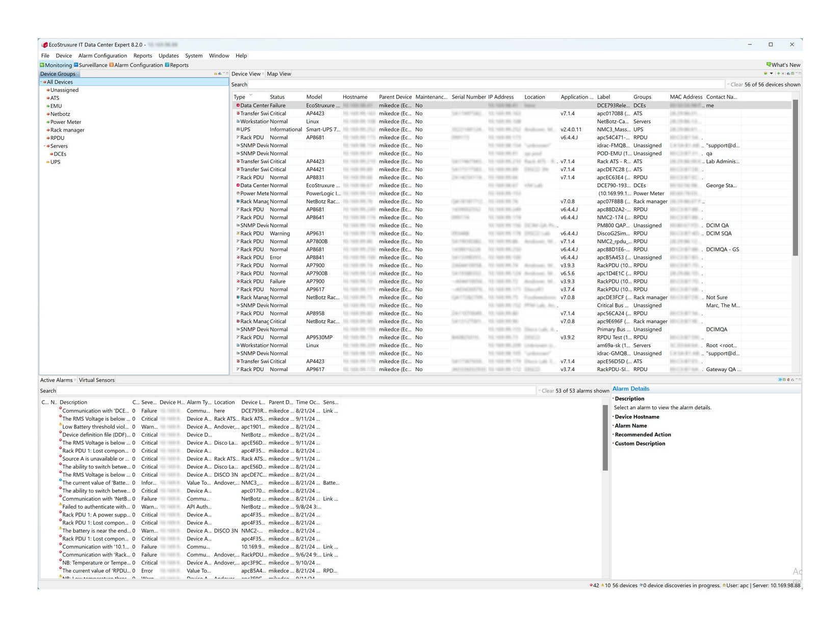Open the File menu

[45, 56]
